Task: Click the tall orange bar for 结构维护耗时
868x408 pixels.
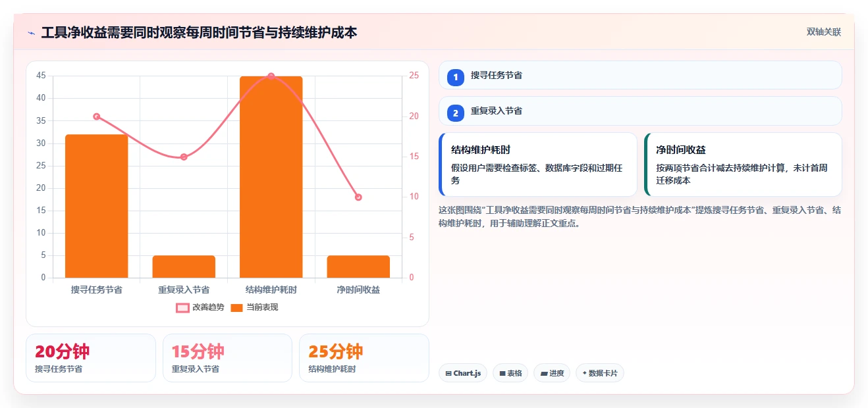Action: (271, 177)
